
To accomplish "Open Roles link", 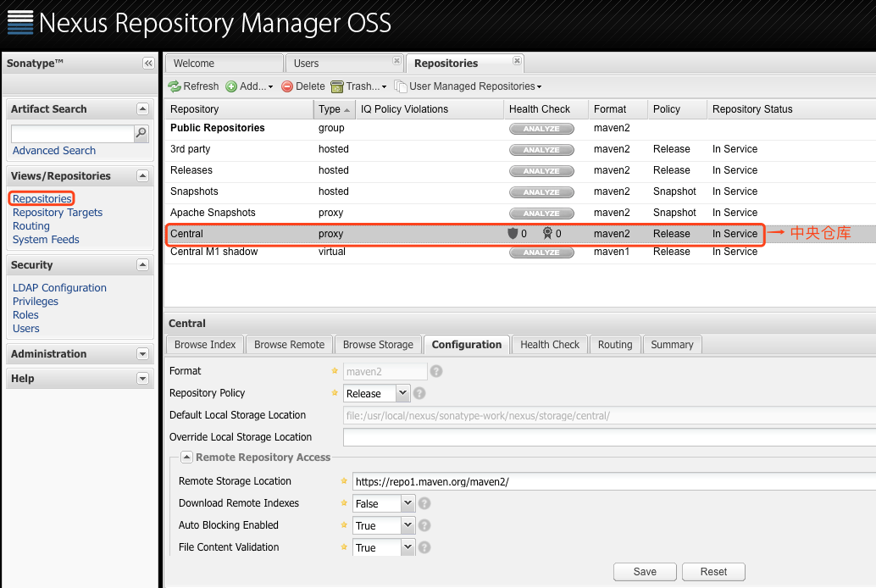I will [25, 314].
